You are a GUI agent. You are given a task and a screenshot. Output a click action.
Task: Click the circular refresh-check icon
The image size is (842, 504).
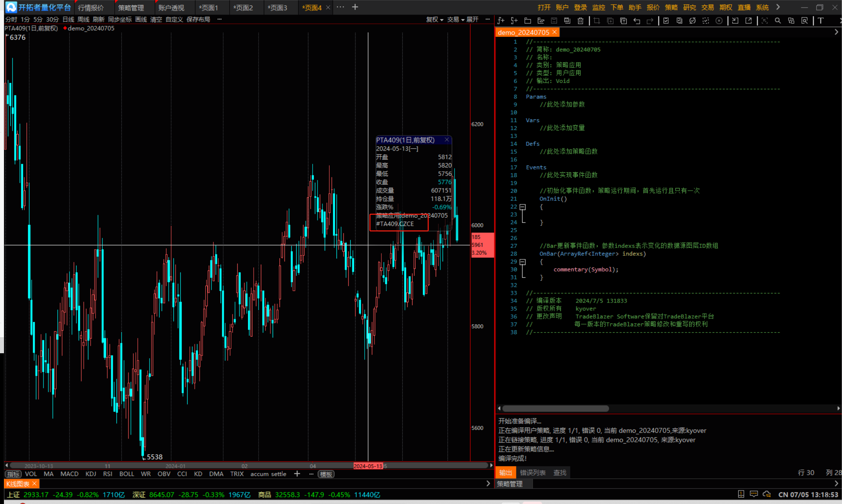(692, 21)
